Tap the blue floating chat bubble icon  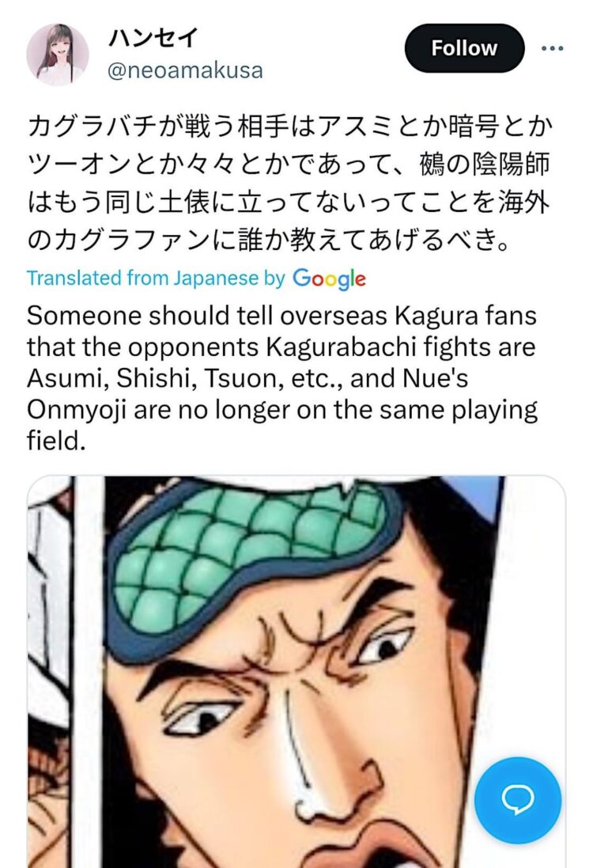pyautogui.click(x=518, y=800)
